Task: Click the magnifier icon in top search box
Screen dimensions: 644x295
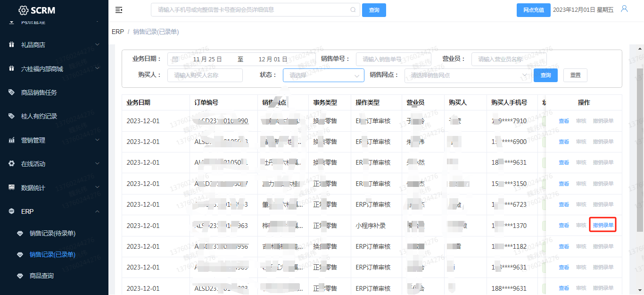Action: click(x=353, y=9)
